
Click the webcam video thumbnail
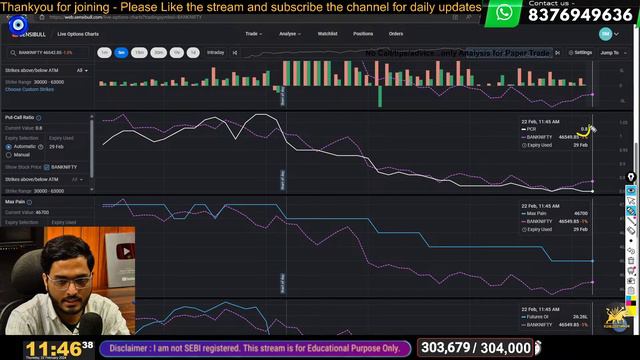tap(67, 281)
